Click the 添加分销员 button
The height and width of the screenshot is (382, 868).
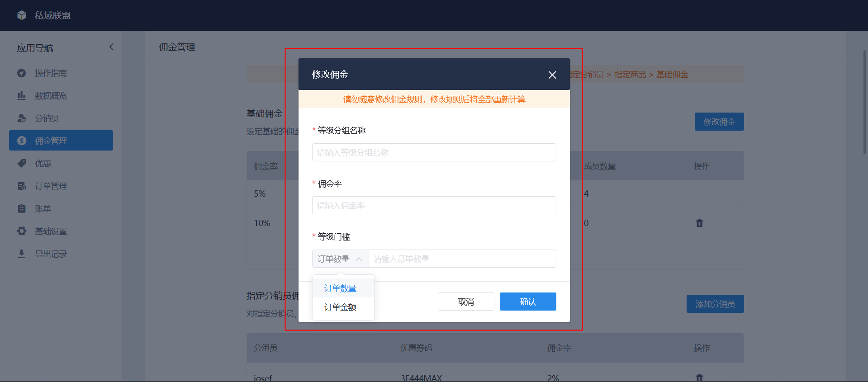pyautogui.click(x=715, y=304)
